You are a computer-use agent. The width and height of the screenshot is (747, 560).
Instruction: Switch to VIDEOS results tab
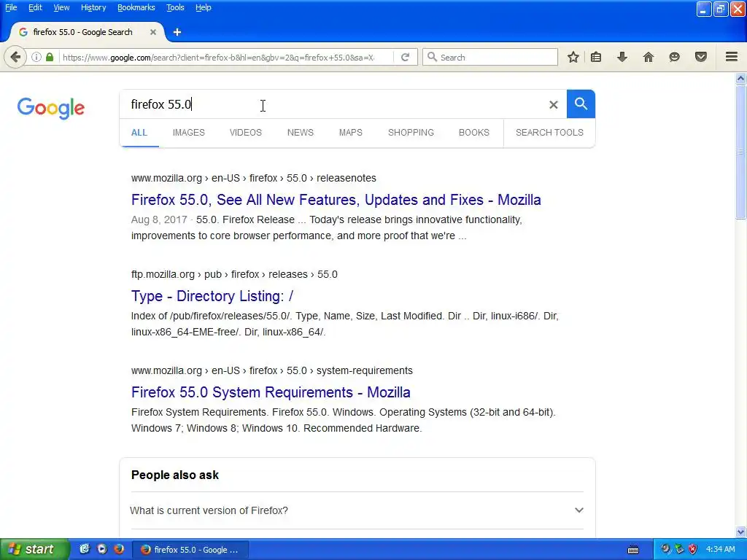[246, 133]
